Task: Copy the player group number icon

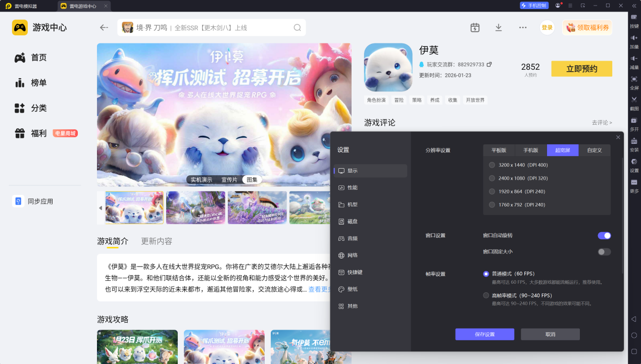Action: tap(489, 65)
